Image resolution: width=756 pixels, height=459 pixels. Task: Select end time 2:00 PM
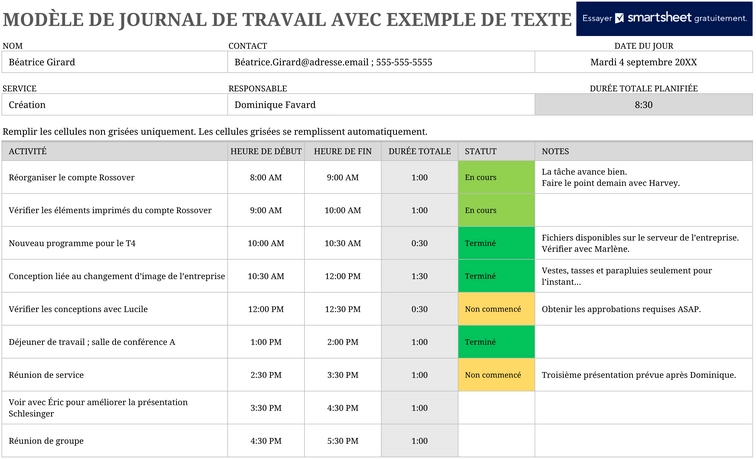coord(343,342)
